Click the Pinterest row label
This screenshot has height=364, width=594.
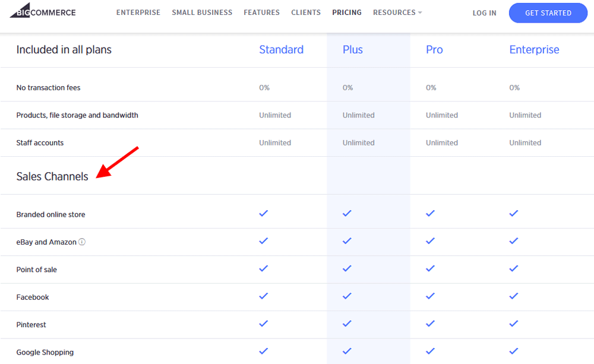click(31, 325)
